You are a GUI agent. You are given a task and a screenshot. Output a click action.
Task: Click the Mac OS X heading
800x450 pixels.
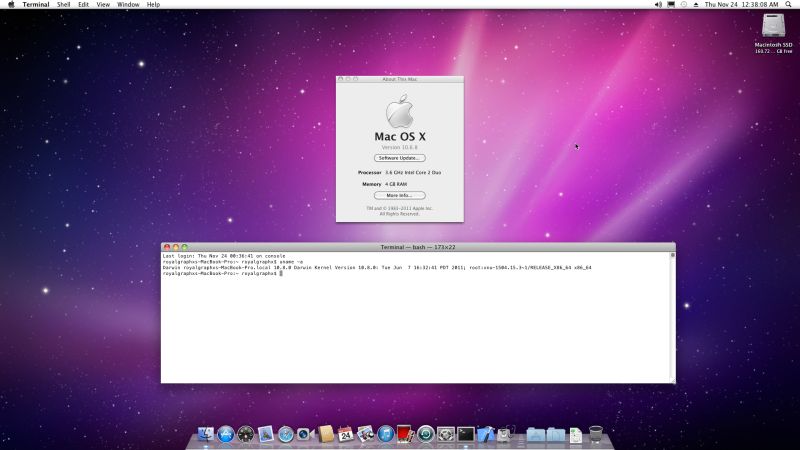[400, 136]
